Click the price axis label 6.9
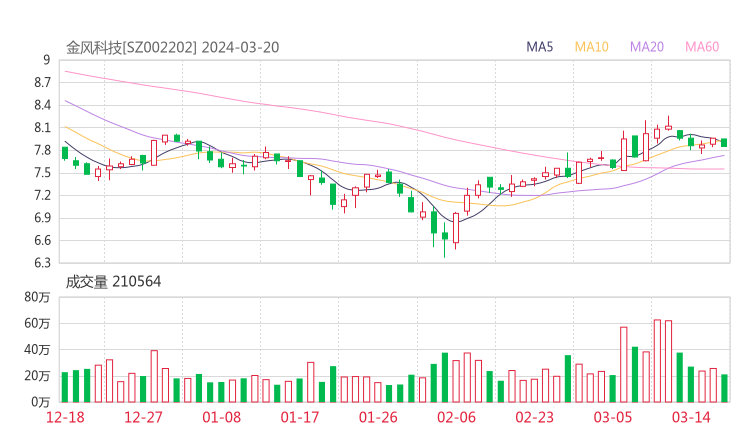The image size is (740, 440). pos(42,218)
